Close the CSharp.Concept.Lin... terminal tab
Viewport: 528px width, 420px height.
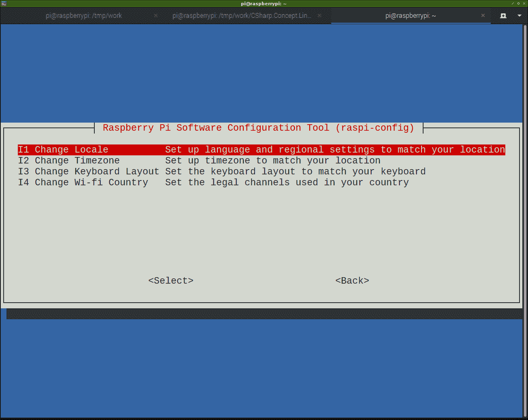pos(320,15)
